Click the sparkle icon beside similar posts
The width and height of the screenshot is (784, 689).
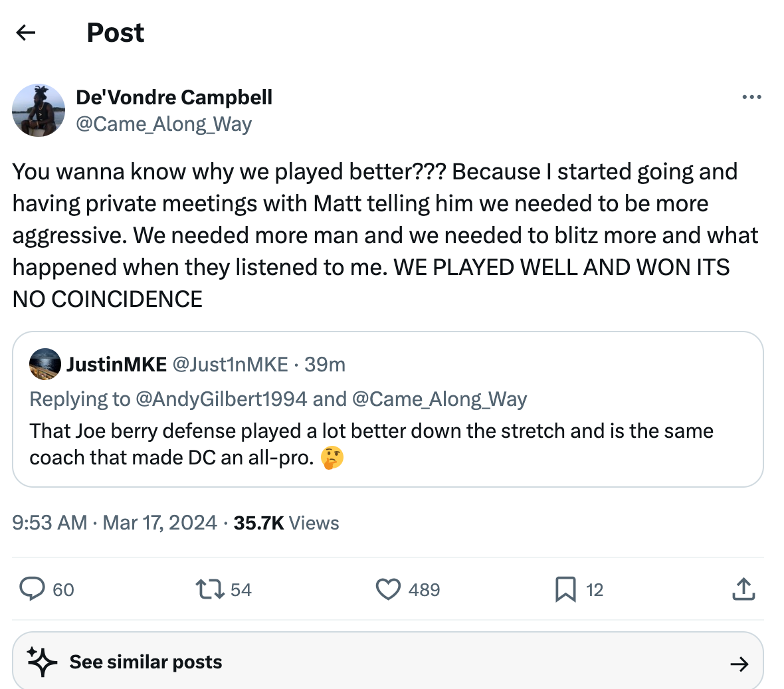pyautogui.click(x=41, y=662)
